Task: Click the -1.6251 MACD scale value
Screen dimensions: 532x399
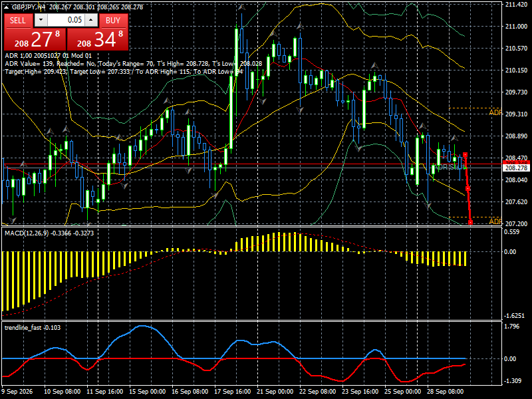Action: coord(514,315)
